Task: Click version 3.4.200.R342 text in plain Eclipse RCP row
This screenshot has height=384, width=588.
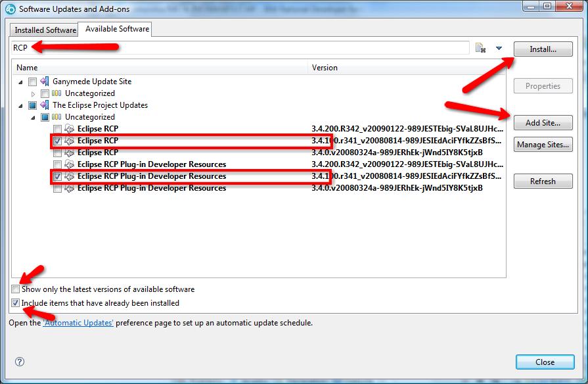Action: pos(407,129)
